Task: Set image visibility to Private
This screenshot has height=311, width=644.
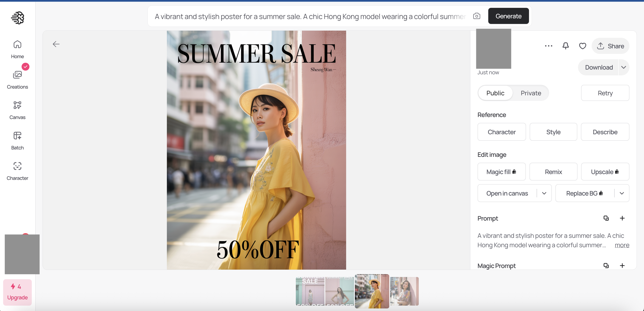Action: [x=531, y=93]
